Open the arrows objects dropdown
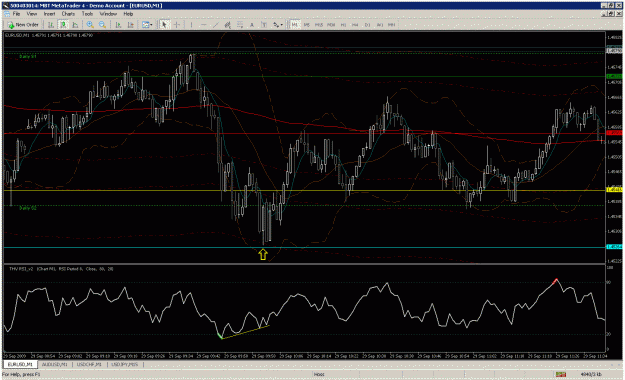 tap(278, 25)
